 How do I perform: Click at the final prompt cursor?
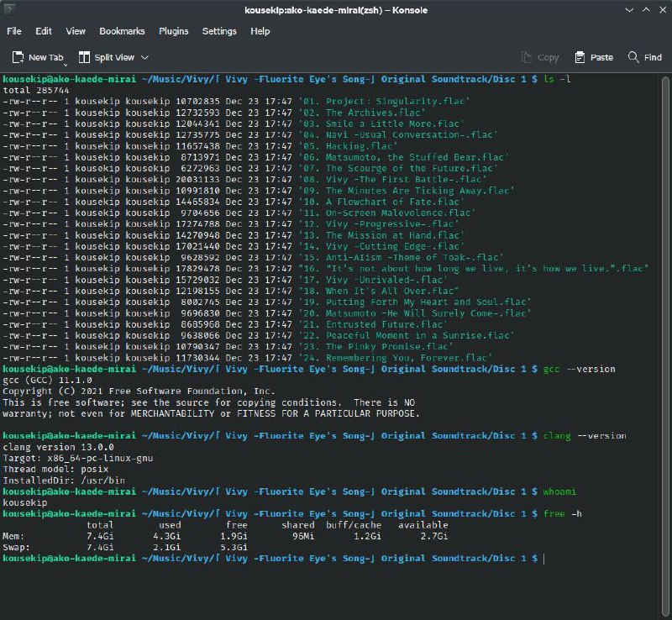pyautogui.click(x=544, y=559)
